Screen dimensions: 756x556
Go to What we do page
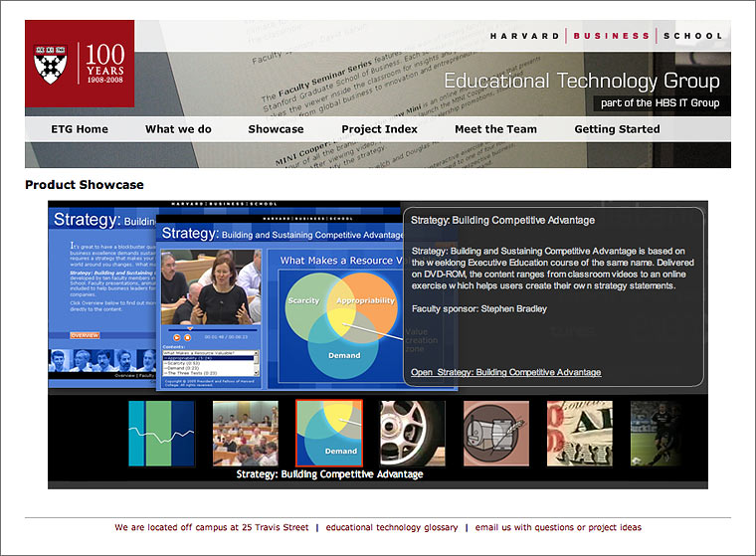(178, 129)
